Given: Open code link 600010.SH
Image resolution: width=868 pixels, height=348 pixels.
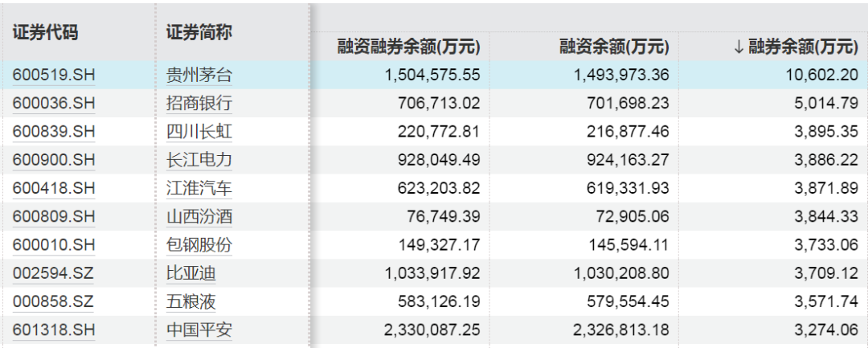Looking at the screenshot, I should click(x=54, y=244).
